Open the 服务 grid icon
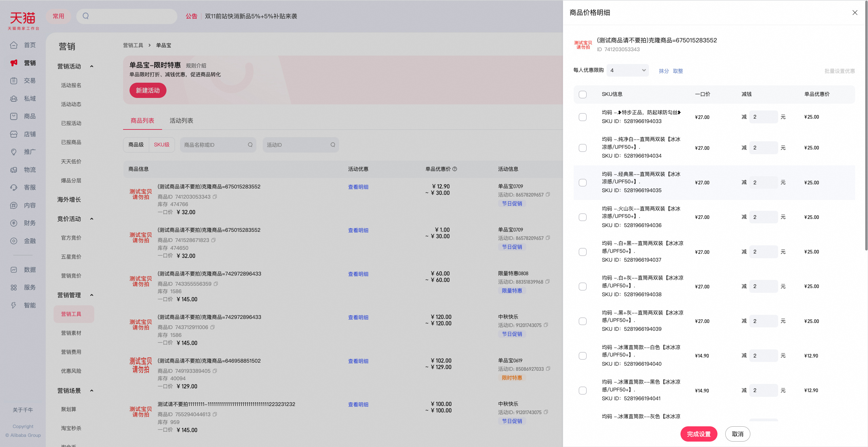The height and width of the screenshot is (447, 868). (x=14, y=287)
